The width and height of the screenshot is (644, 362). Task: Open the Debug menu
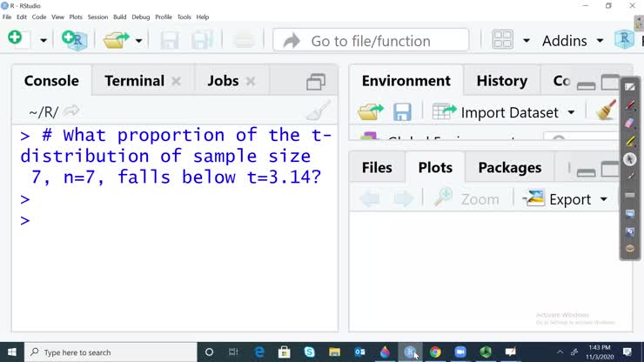(x=140, y=17)
